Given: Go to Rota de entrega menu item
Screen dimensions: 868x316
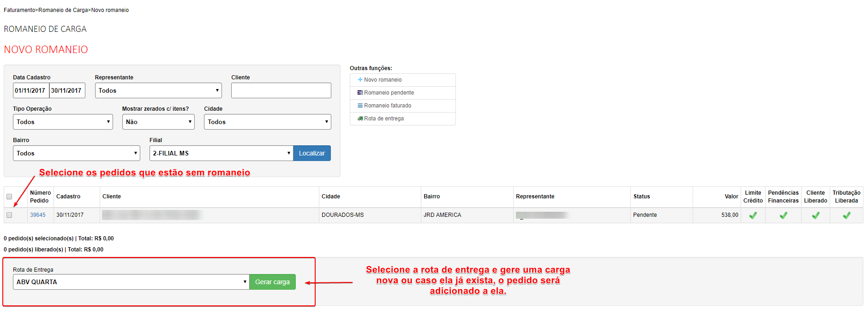Looking at the screenshot, I should (383, 119).
